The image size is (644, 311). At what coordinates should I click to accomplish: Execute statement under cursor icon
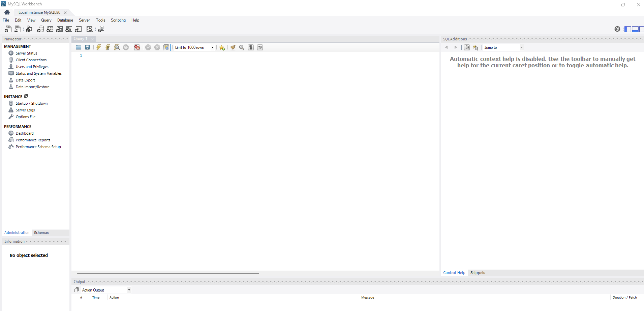(108, 47)
